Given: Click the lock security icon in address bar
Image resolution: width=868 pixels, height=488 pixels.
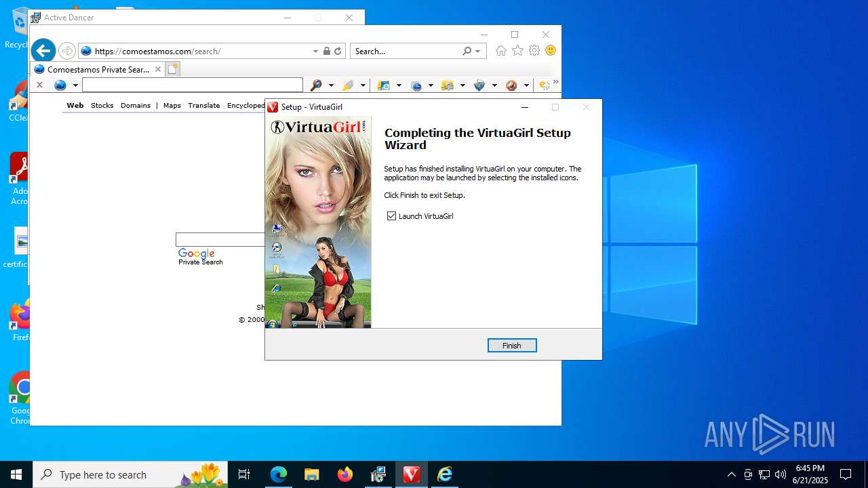Looking at the screenshot, I should pyautogui.click(x=326, y=51).
